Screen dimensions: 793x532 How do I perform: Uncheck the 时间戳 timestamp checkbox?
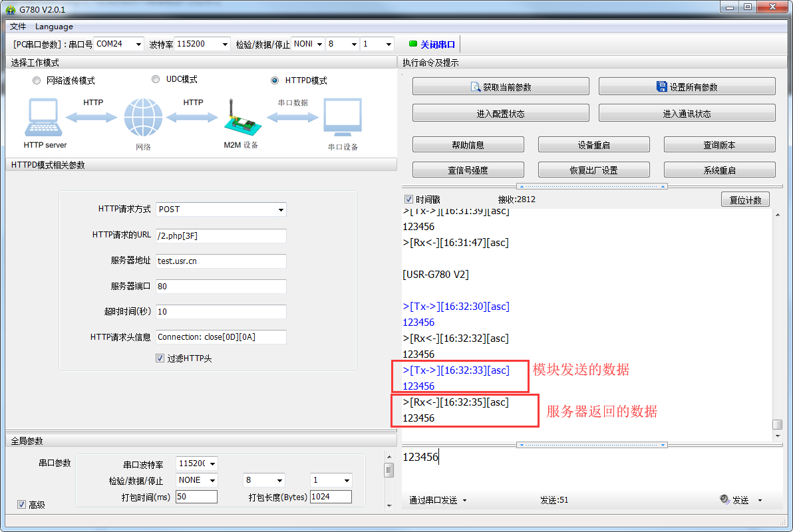point(408,199)
